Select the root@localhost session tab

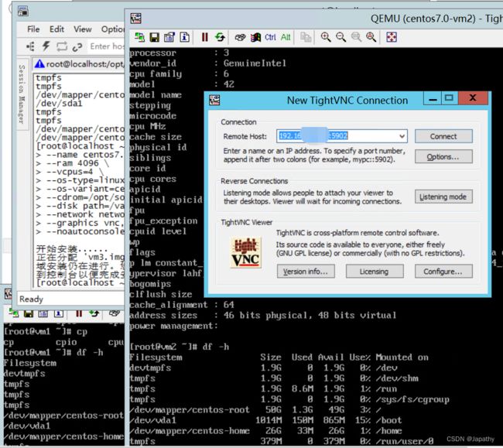(79, 64)
